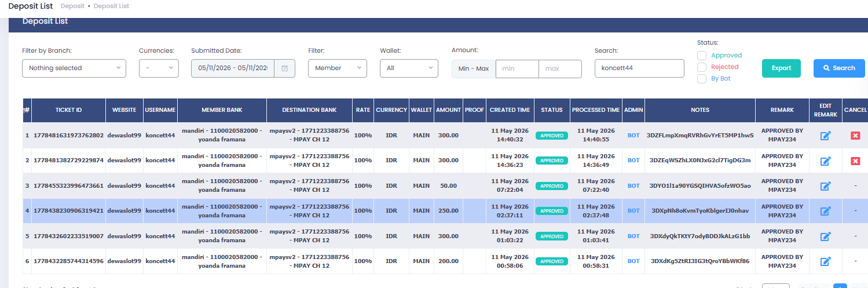Viewport: 868px width, 288px height.
Task: Open edit remark for deposit row 2
Action: (826, 161)
